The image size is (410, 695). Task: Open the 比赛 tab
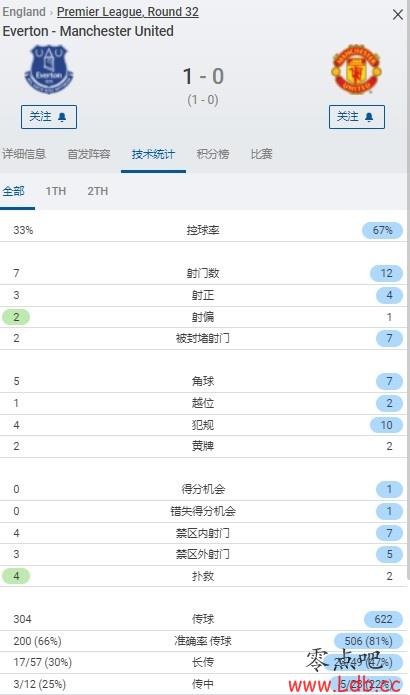(x=262, y=154)
